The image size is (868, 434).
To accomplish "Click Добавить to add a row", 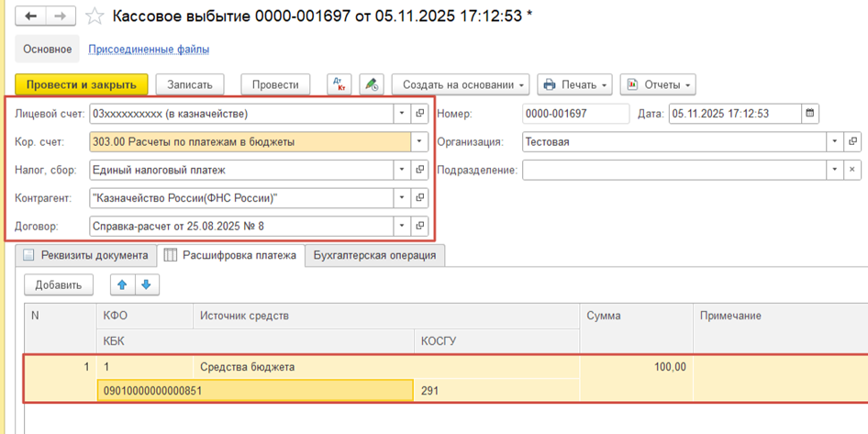I will click(59, 285).
